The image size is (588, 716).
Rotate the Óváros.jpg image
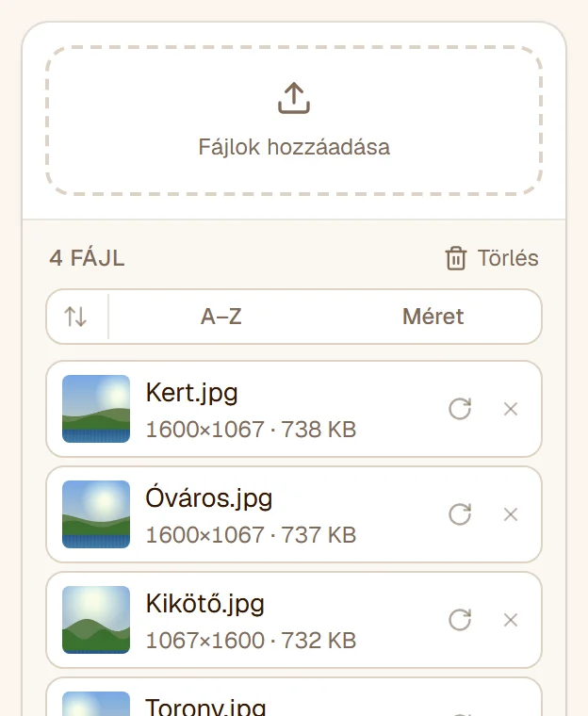click(x=460, y=514)
